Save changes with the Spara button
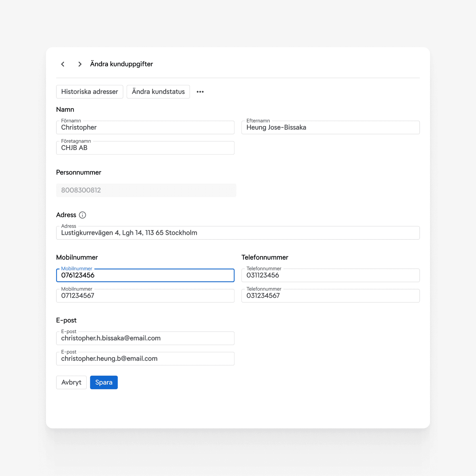This screenshot has height=476, width=476. pyautogui.click(x=104, y=382)
